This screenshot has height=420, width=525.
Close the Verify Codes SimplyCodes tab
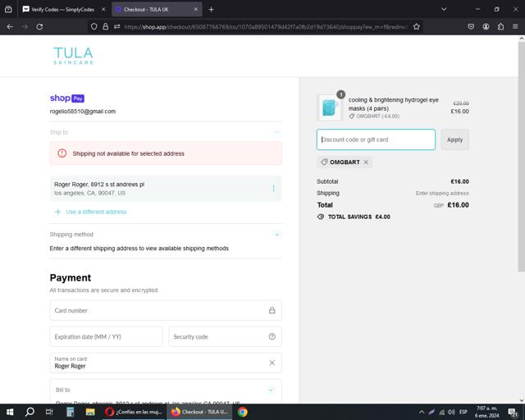(x=103, y=9)
